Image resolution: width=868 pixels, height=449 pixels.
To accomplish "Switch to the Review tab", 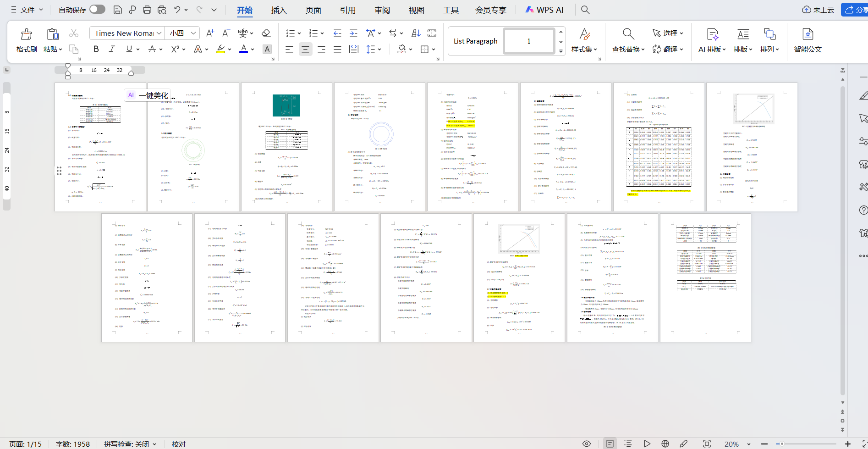I will pyautogui.click(x=382, y=10).
